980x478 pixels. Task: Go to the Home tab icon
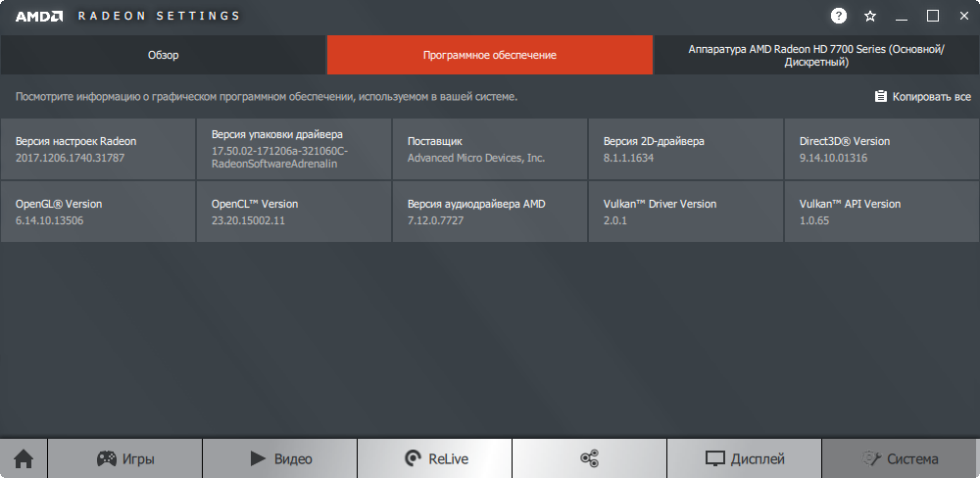(x=24, y=458)
